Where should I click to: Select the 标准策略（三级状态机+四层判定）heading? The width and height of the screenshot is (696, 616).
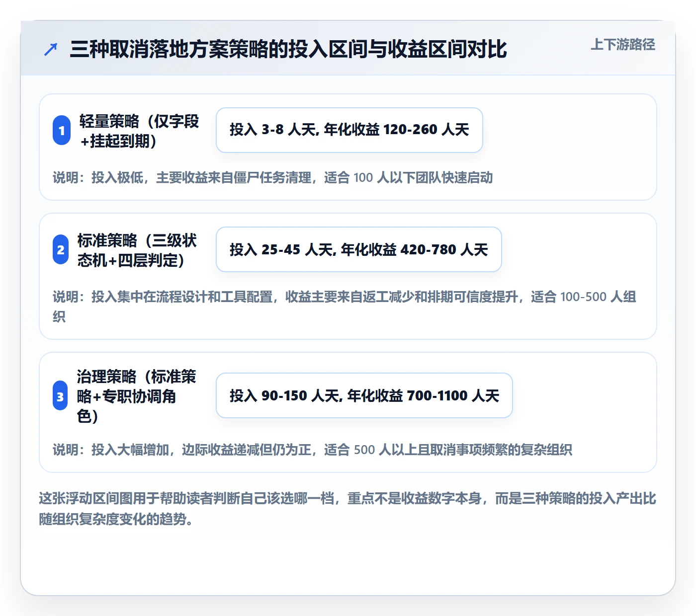pyautogui.click(x=137, y=250)
